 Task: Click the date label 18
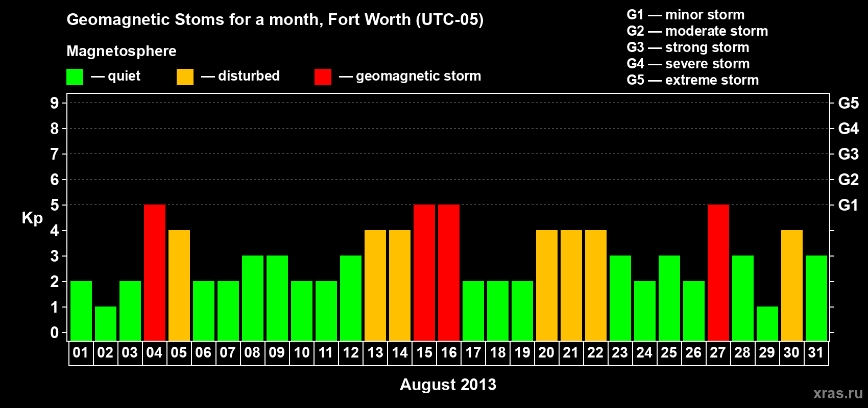click(497, 352)
